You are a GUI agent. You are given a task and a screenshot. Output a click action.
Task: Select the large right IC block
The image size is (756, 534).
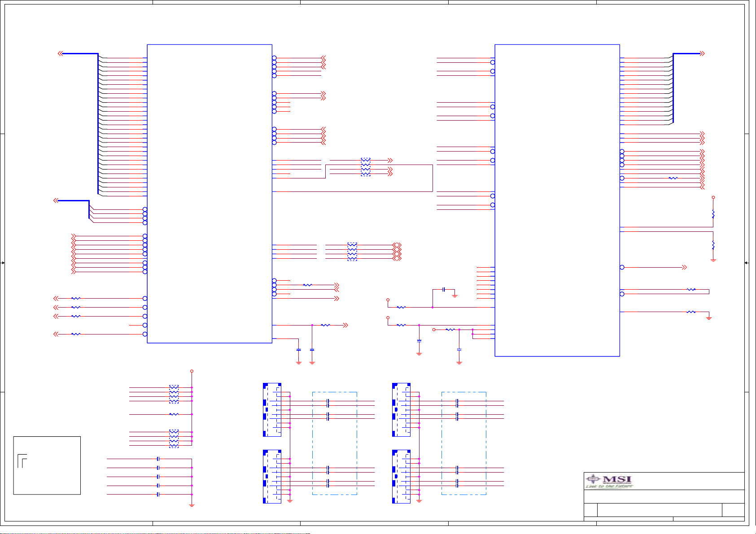(557, 200)
